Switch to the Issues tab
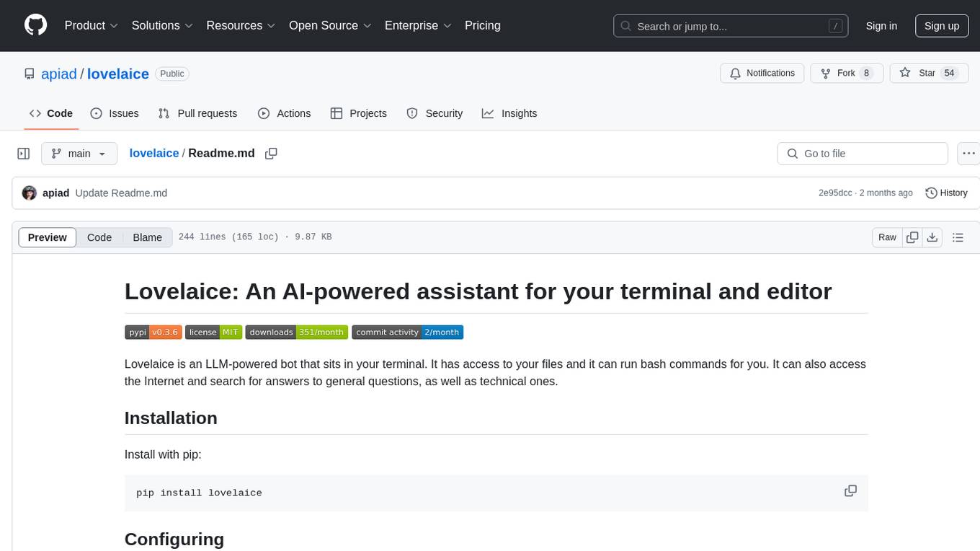 tap(115, 113)
